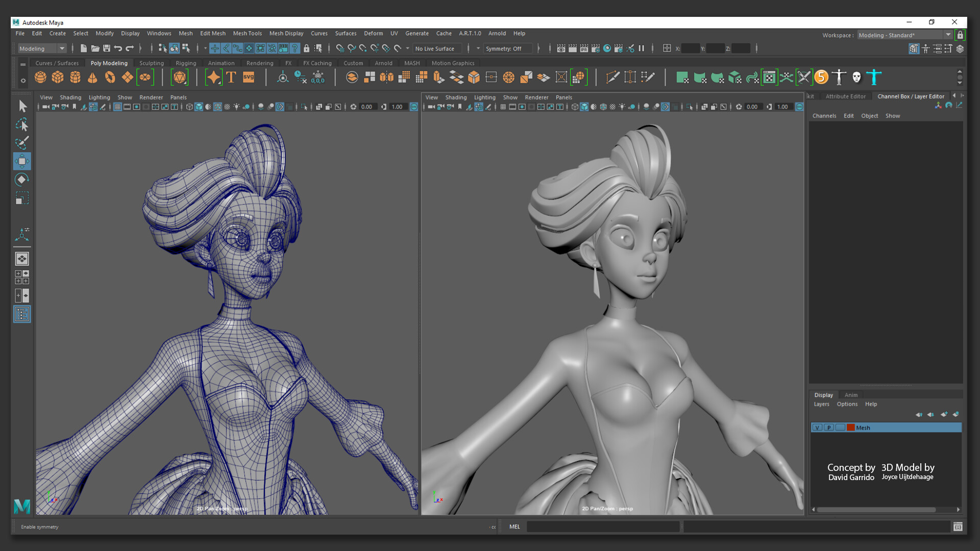This screenshot has height=551, width=980.
Task: Choose the Lasso select tool
Action: click(22, 124)
